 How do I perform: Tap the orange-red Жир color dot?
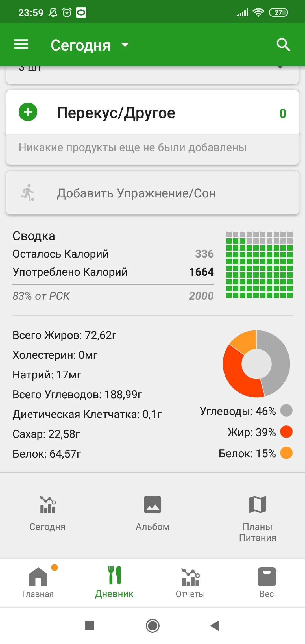[286, 432]
